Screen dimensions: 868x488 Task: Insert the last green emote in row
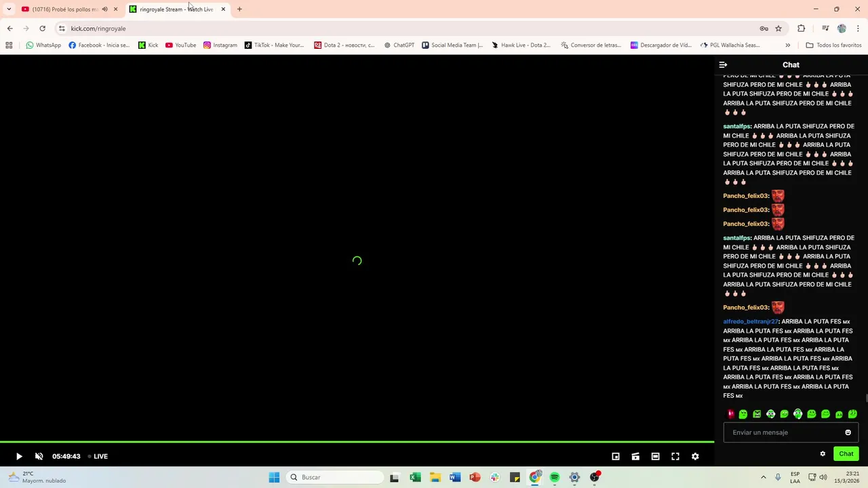pos(852,414)
